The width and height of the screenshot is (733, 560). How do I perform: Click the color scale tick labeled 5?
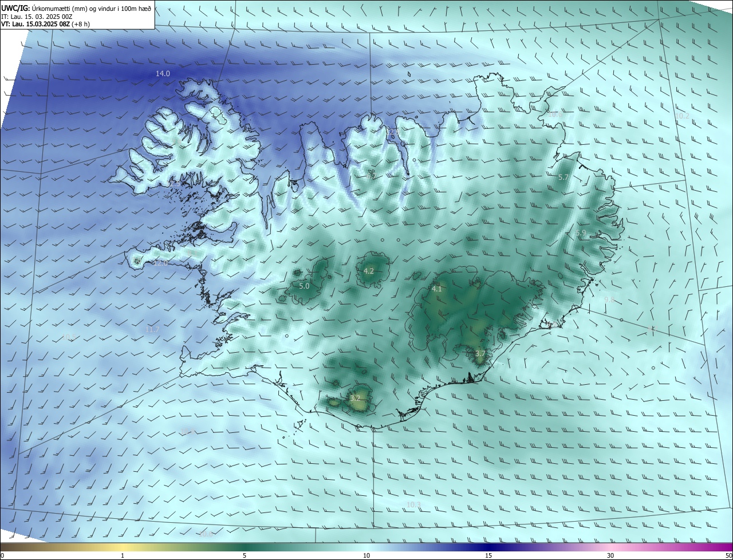click(245, 555)
